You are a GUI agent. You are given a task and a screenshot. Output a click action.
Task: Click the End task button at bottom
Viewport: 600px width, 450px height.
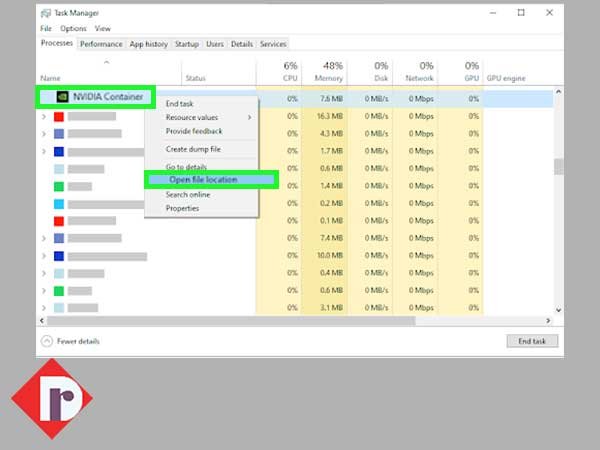tap(532, 341)
